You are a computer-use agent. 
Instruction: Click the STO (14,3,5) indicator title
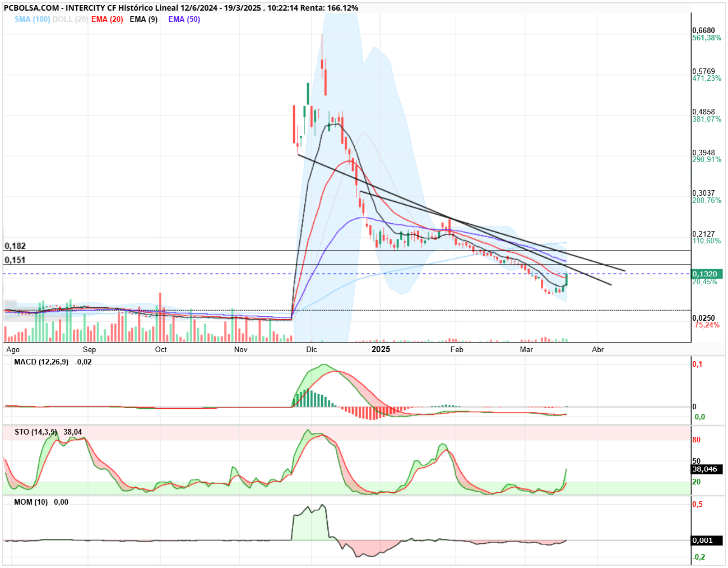click(35, 432)
